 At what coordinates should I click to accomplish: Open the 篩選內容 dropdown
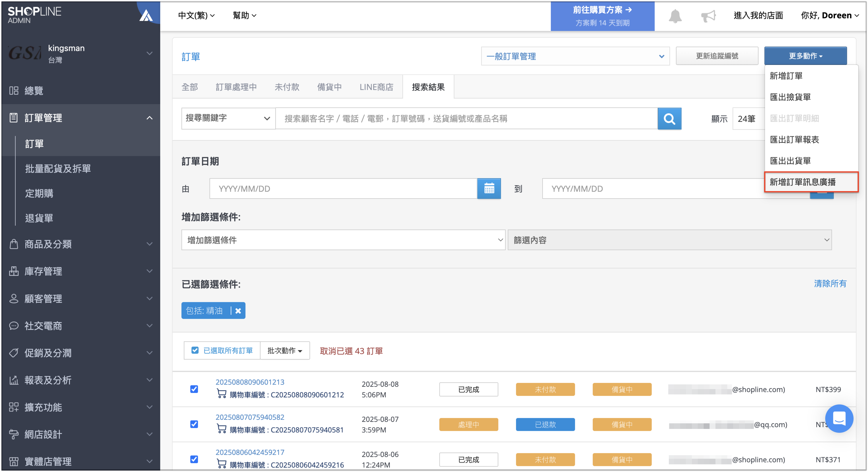point(670,240)
